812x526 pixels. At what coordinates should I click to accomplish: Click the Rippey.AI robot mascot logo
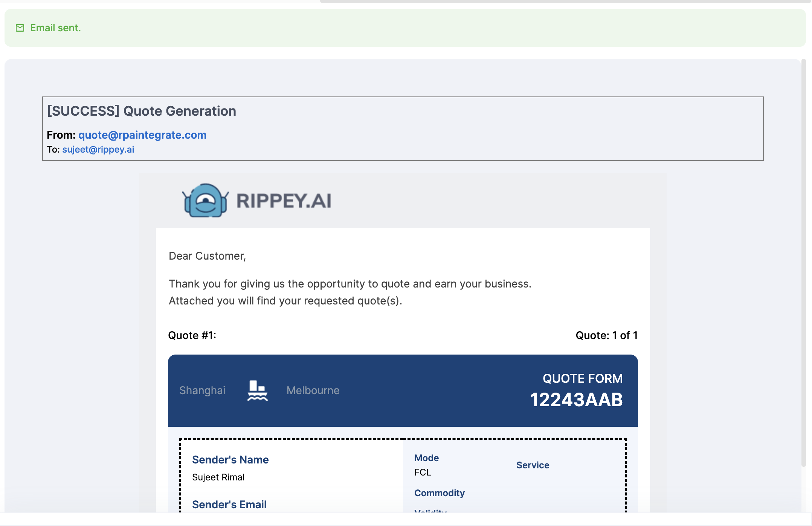[x=205, y=200]
